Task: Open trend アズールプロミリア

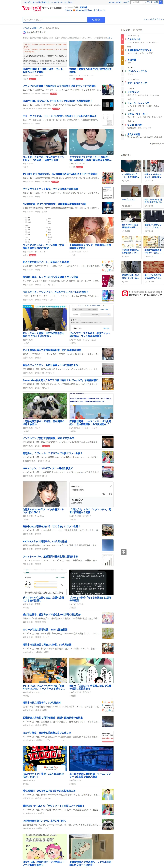Action: click(x=137, y=83)
